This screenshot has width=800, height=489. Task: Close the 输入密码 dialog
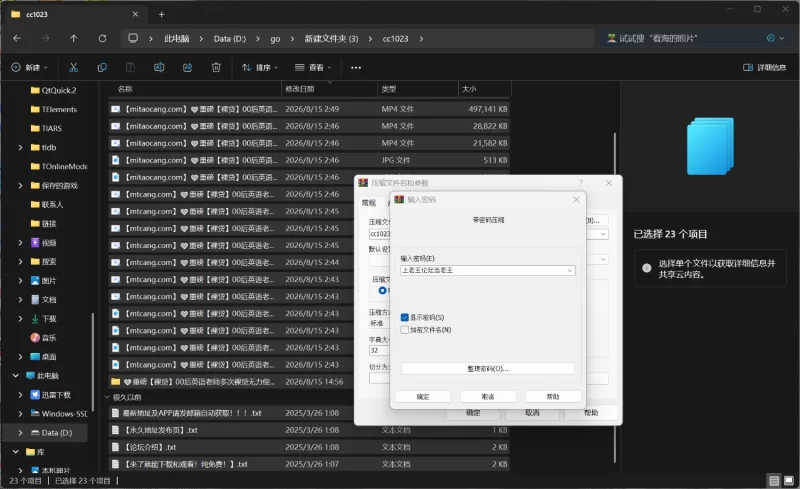(576, 200)
